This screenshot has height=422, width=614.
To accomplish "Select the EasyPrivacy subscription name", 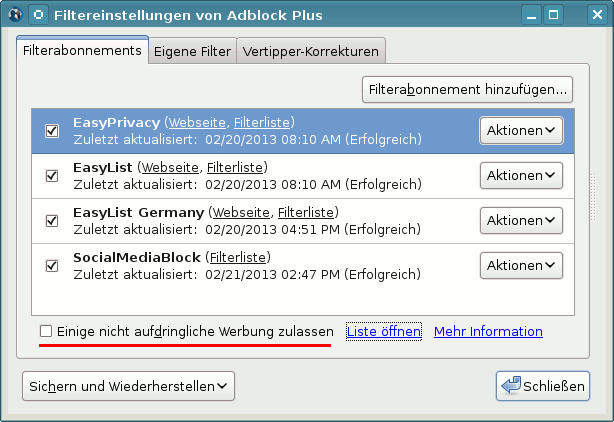I will click(117, 123).
